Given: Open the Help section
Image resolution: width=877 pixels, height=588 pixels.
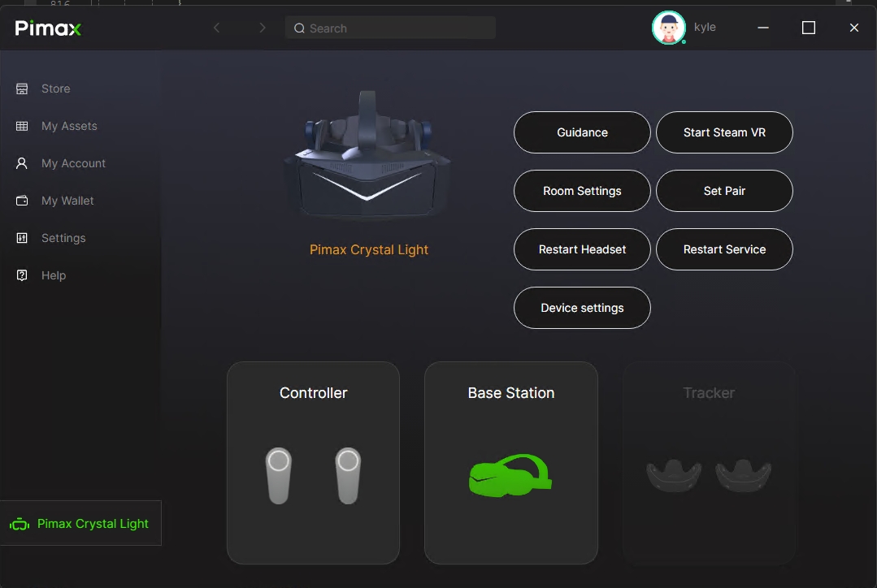Looking at the screenshot, I should pyautogui.click(x=54, y=275).
